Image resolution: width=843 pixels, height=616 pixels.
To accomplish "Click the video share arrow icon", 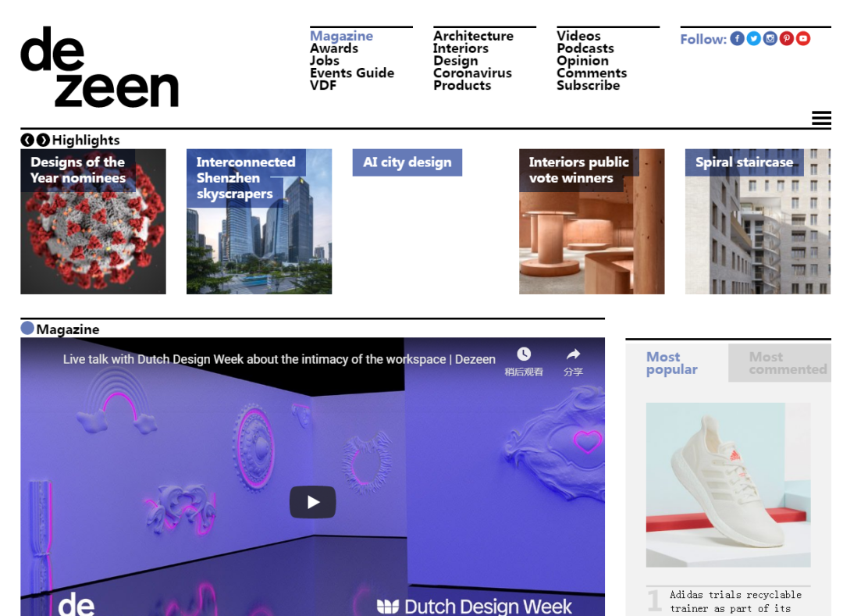I will coord(573,354).
